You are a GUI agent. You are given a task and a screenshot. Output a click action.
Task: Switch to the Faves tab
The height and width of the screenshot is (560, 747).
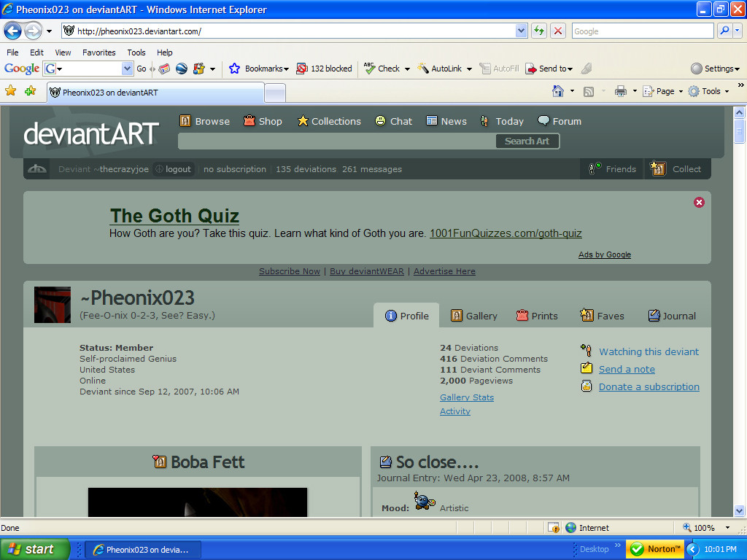coord(602,316)
